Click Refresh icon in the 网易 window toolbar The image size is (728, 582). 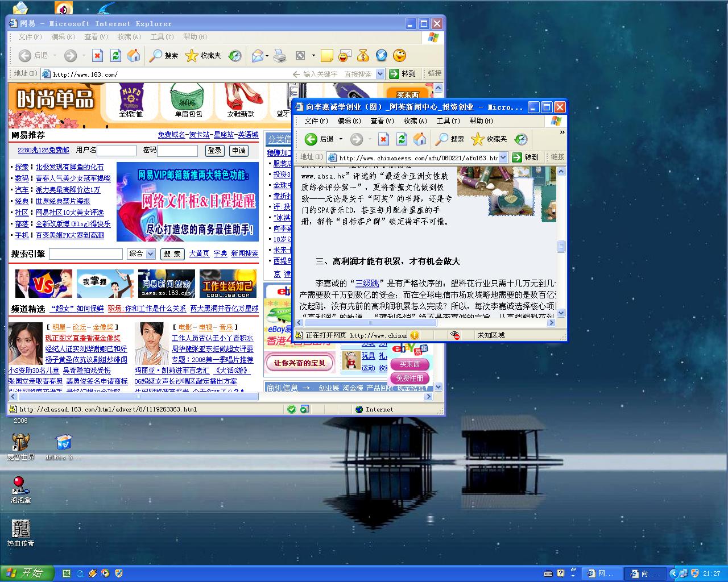pos(115,55)
